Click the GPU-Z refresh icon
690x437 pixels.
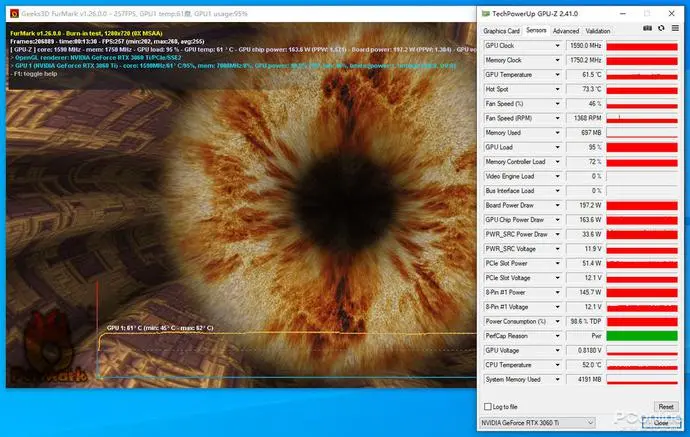click(661, 28)
